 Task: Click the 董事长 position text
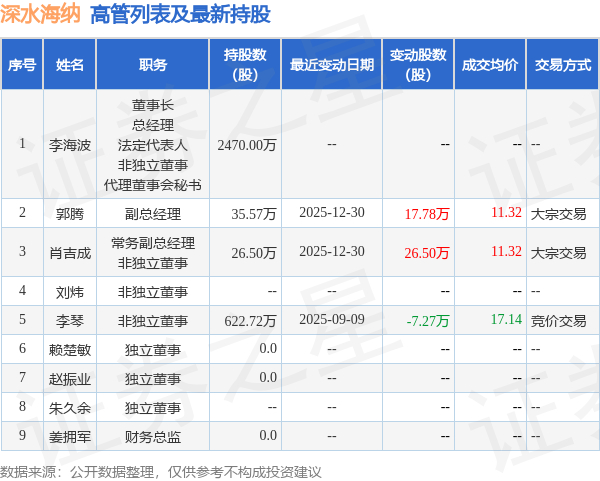tap(153, 105)
